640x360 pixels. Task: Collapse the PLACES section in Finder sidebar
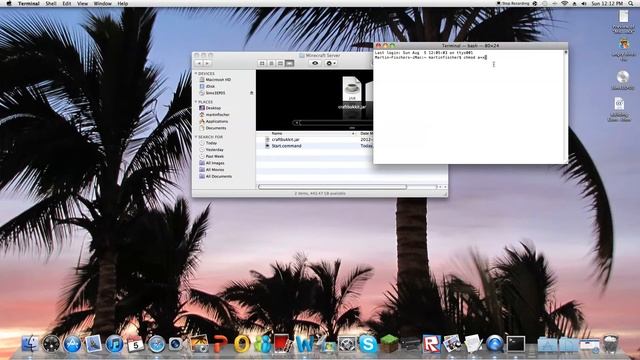point(196,102)
